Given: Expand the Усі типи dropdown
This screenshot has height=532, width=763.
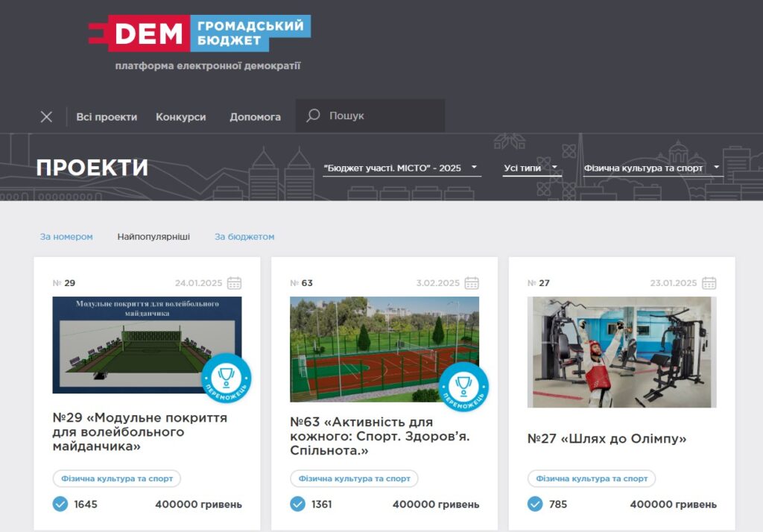Looking at the screenshot, I should point(531,168).
